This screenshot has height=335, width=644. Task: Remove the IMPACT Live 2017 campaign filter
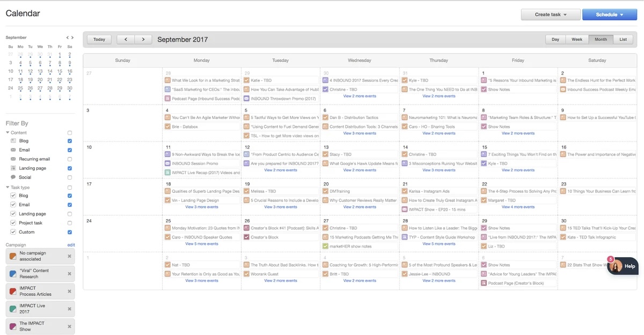click(x=69, y=309)
